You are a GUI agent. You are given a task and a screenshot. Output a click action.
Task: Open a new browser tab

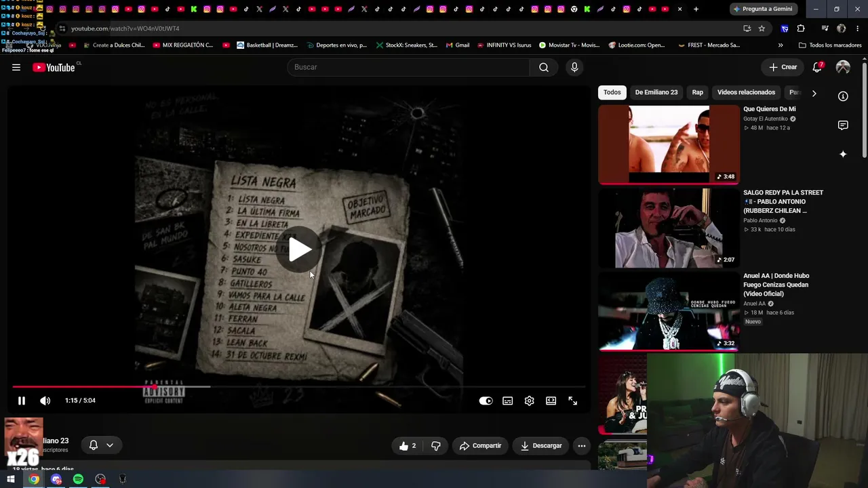(x=696, y=9)
